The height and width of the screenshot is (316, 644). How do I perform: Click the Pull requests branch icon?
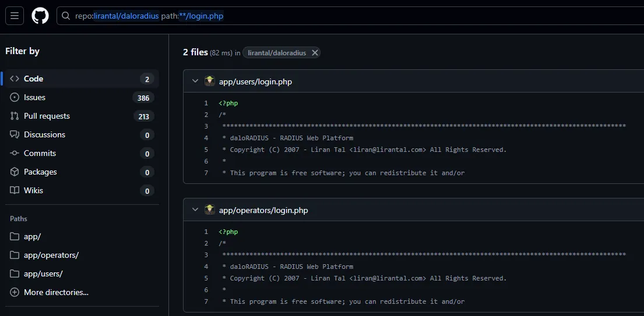[15, 116]
